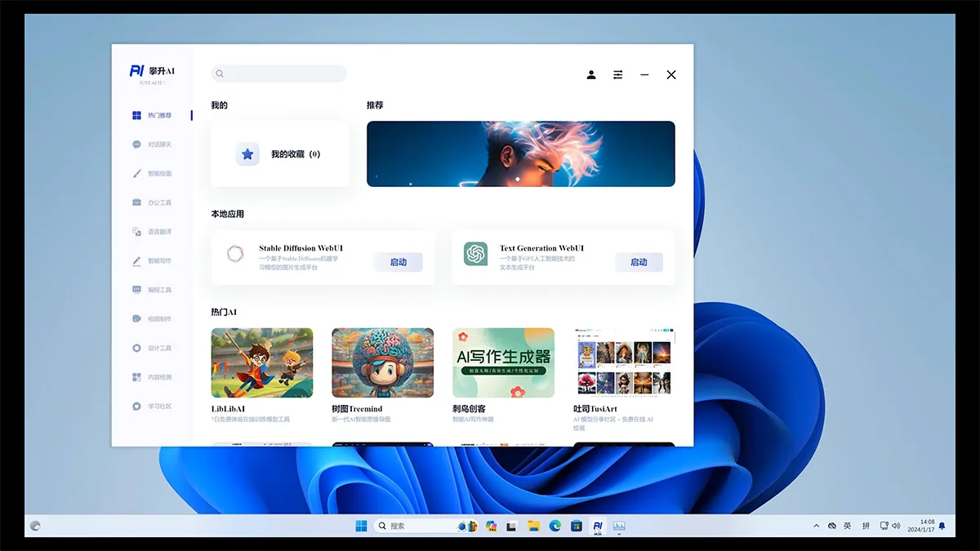Click the Stable Diffusion WebUI title
The height and width of the screenshot is (551, 980).
click(301, 248)
